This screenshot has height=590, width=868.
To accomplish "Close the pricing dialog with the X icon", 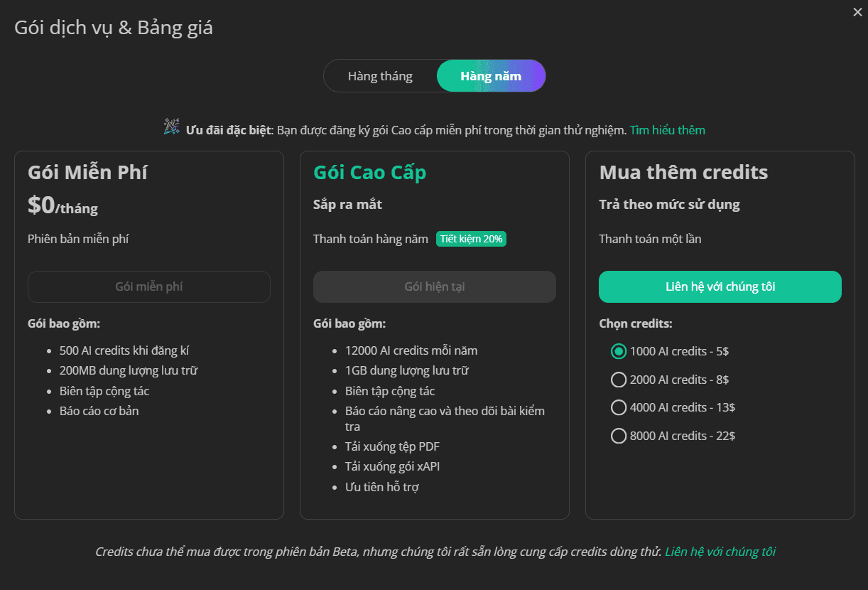I will pos(857,11).
